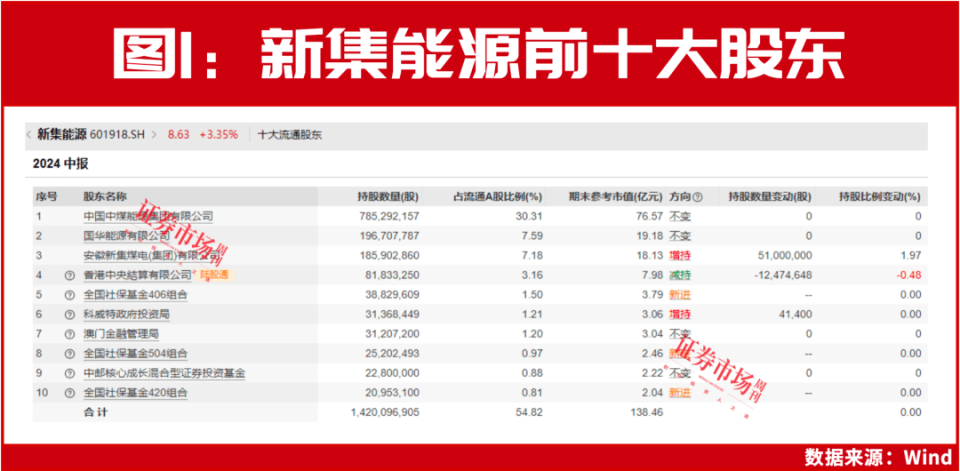The width and height of the screenshot is (960, 471).
Task: Open shareholder 安徽新集煤电(集团)有限公司
Action: coord(151,255)
